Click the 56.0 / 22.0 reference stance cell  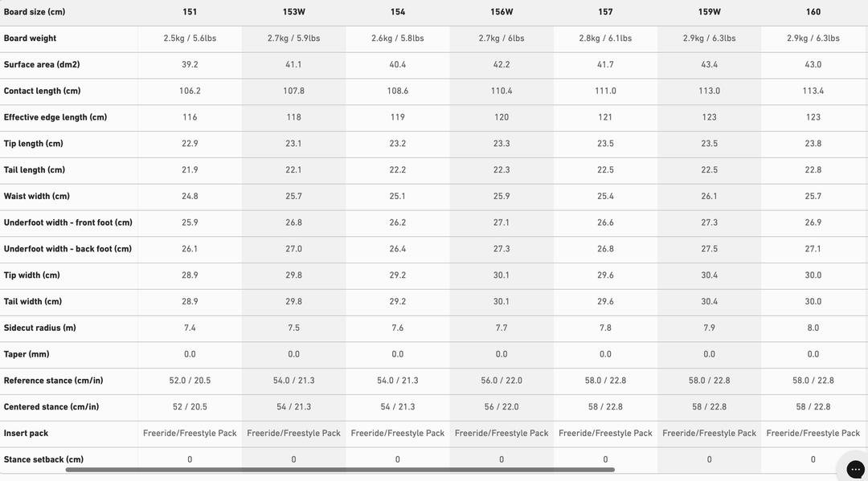click(502, 381)
